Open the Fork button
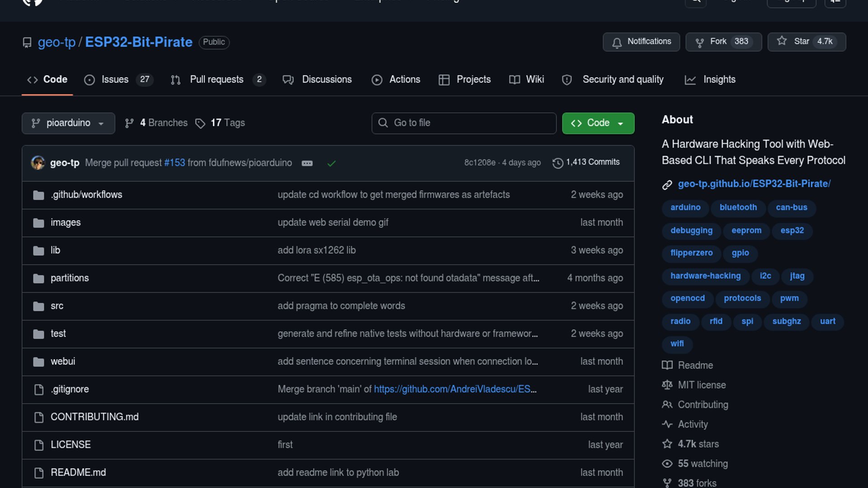The image size is (868, 488). pyautogui.click(x=723, y=42)
